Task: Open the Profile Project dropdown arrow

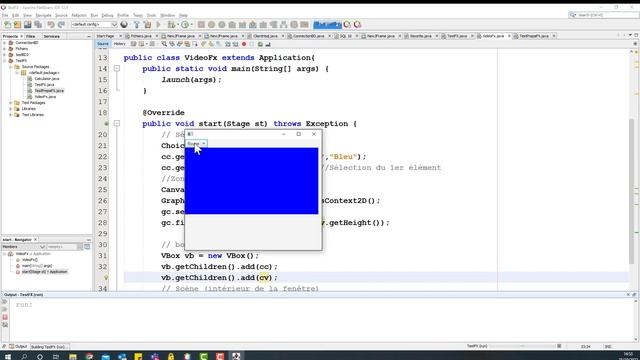Action: tap(192, 25)
